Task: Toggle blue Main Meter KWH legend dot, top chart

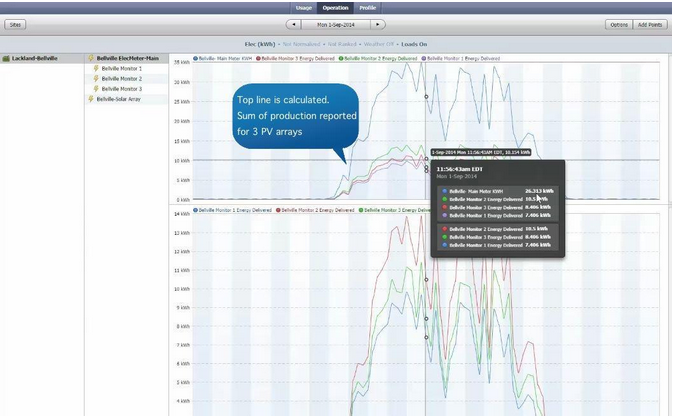Action: (195, 58)
